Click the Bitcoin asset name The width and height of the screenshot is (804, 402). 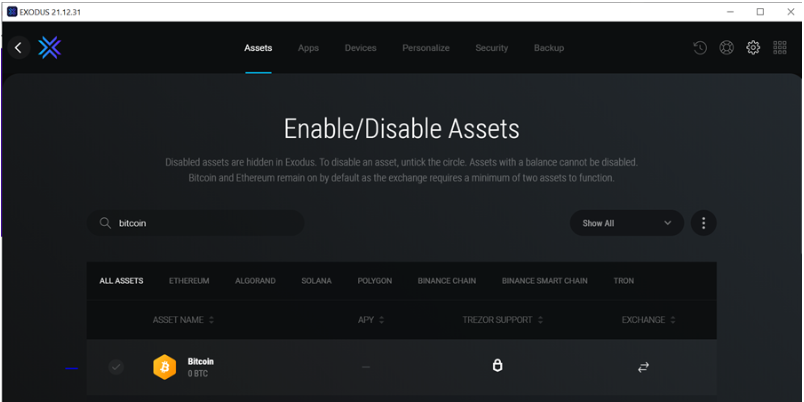click(x=200, y=361)
